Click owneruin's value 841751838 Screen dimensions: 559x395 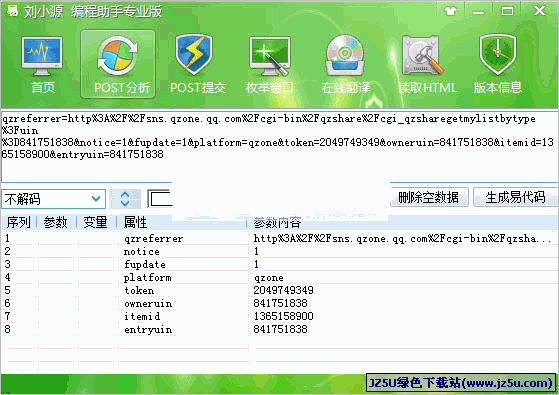tap(281, 303)
